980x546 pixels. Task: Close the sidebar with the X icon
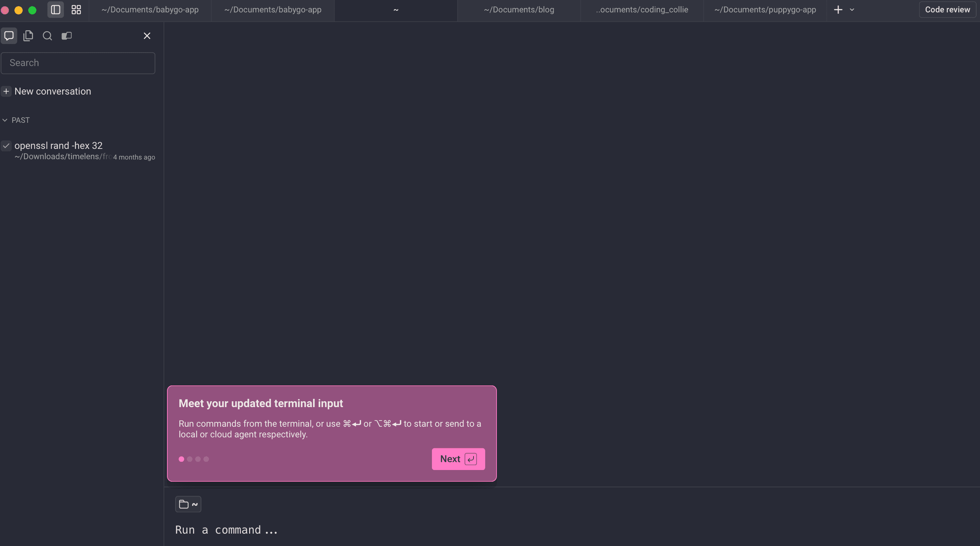coord(147,36)
